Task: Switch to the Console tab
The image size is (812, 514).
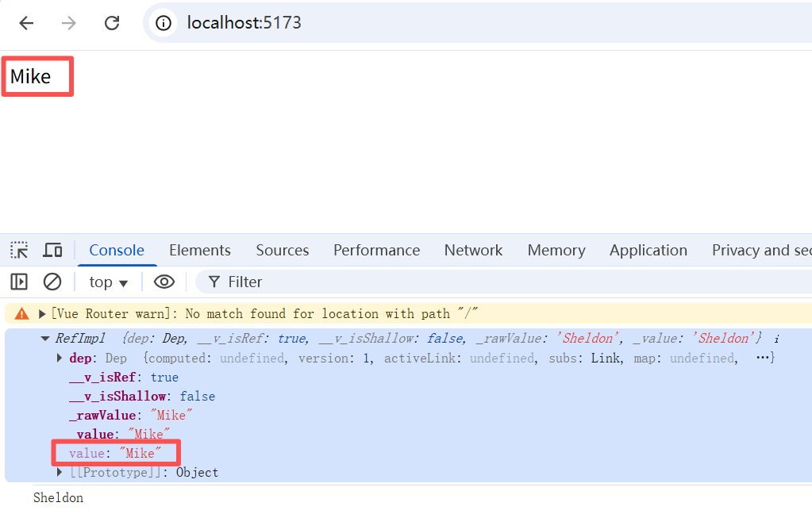Action: [x=117, y=251]
